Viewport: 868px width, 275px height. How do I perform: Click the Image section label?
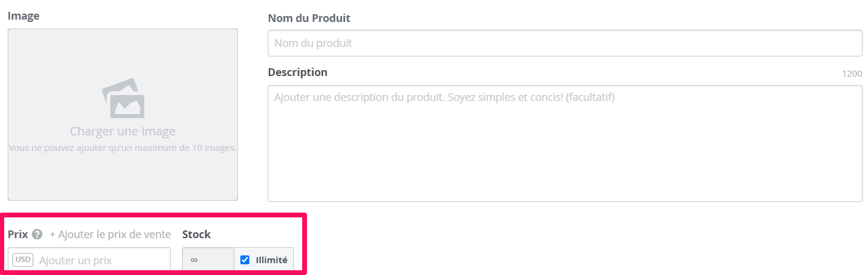point(23,16)
